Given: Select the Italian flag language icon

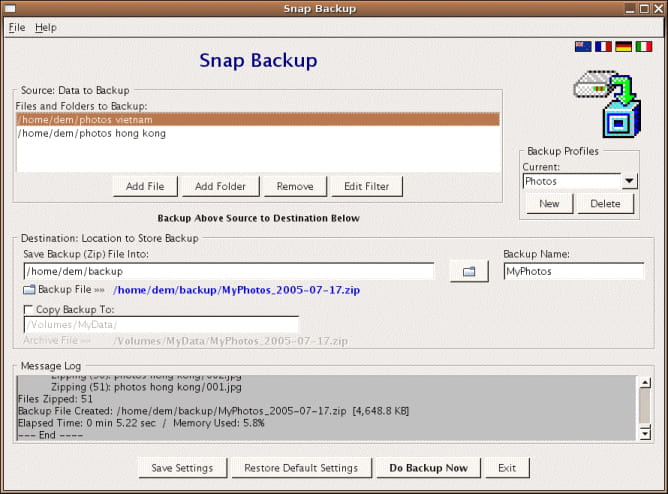Looking at the screenshot, I should pos(643,47).
